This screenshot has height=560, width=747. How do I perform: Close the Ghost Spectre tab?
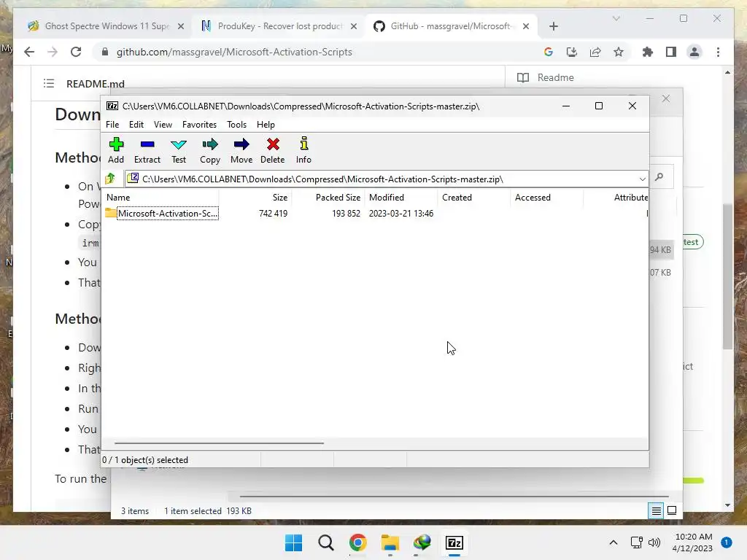click(181, 27)
